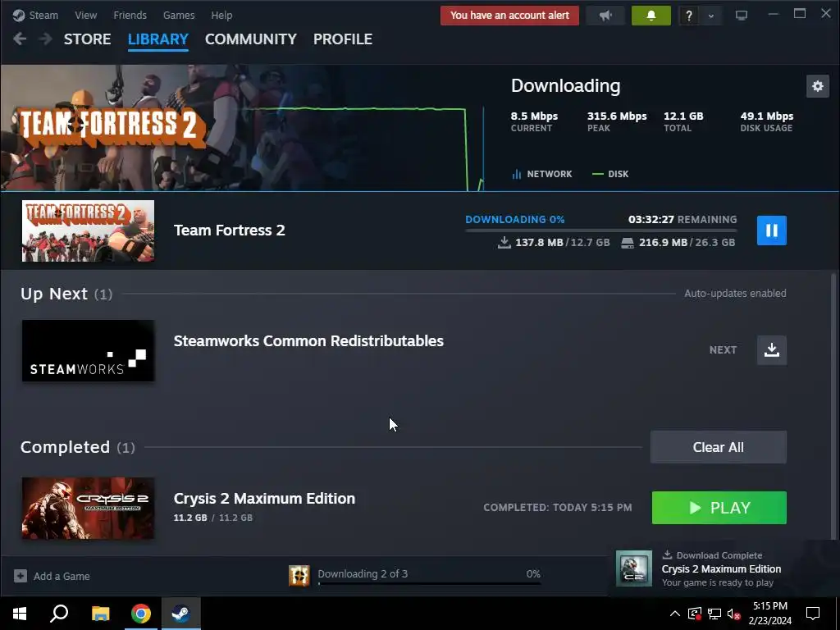
Task: Open the Windows Start menu
Action: click(20, 614)
